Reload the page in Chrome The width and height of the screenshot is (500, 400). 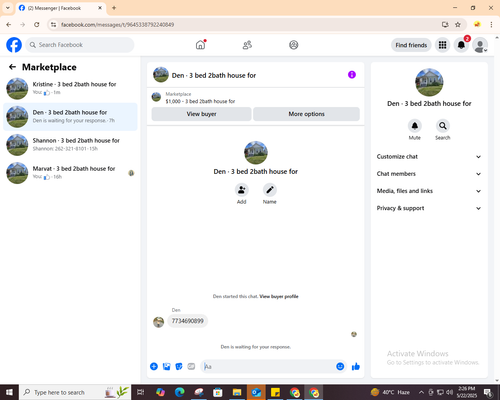[x=37, y=24]
